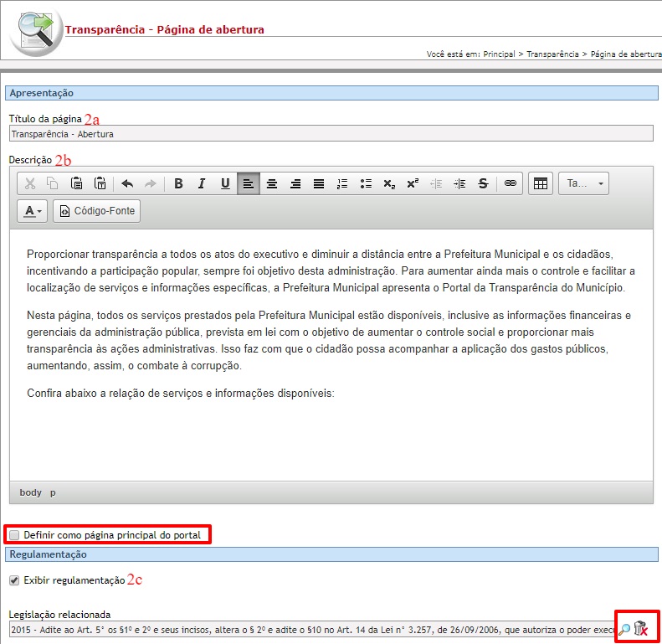Toggle underline formatting

(x=225, y=183)
